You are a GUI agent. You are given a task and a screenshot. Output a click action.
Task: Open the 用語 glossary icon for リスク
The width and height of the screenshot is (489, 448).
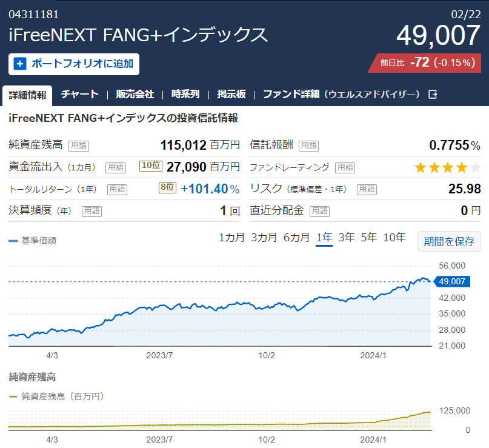367,189
